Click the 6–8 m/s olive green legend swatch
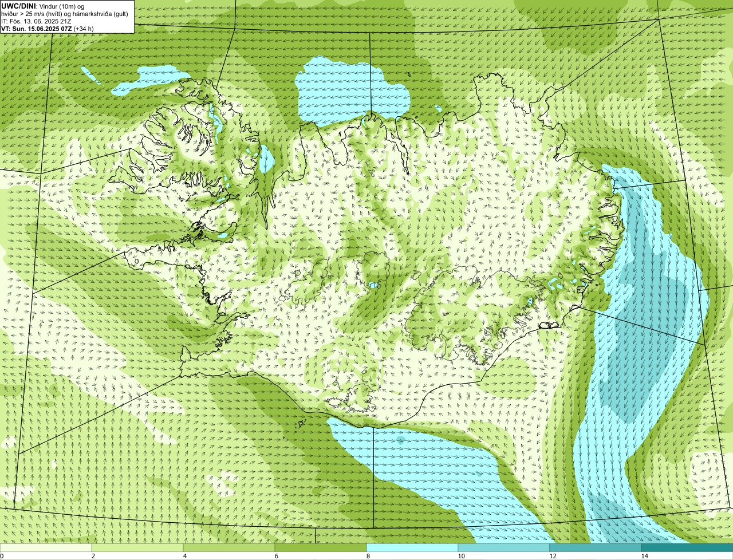 (x=321, y=547)
